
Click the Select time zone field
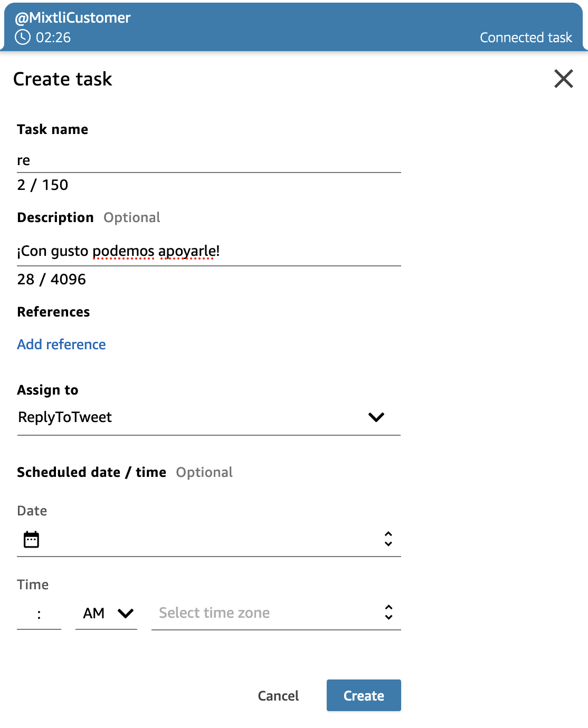[x=276, y=613]
